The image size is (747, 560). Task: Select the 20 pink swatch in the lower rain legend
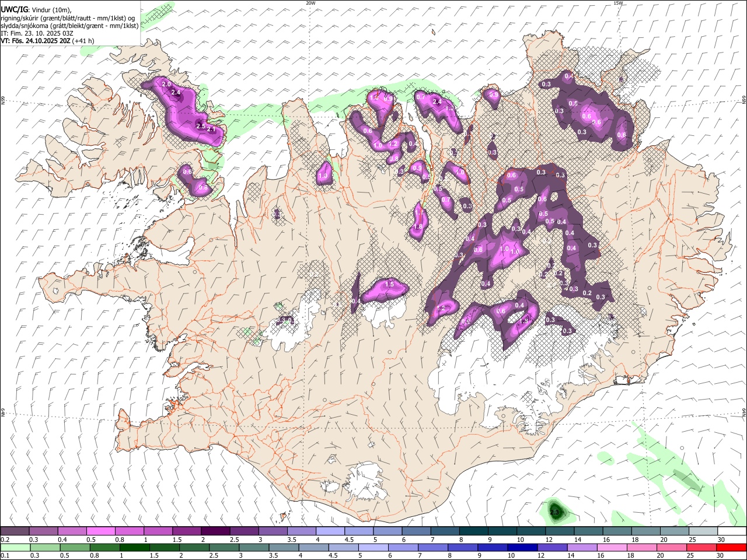(672, 547)
